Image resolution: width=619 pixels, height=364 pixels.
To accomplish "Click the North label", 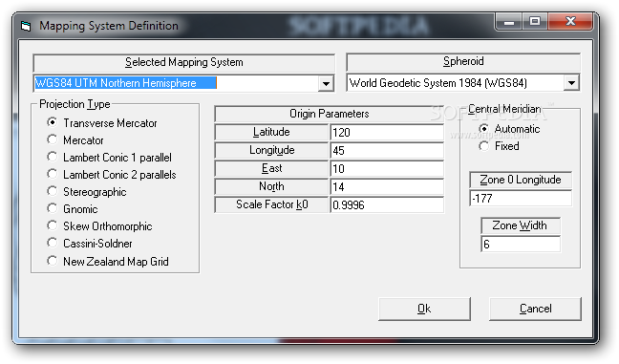I will click(271, 186).
